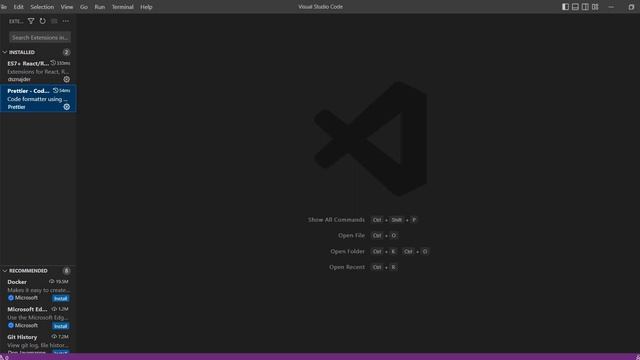Refresh the extensions list
The image size is (640, 360).
coord(42,21)
